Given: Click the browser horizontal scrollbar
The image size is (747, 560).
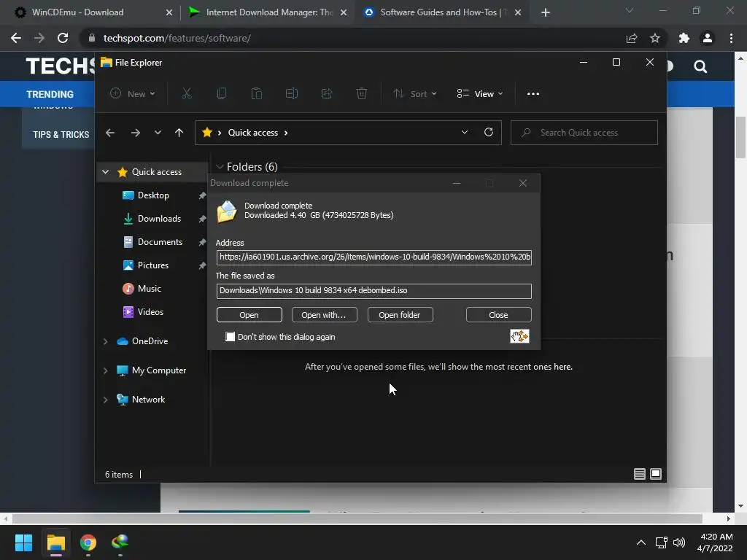Looking at the screenshot, I should click(357, 518).
